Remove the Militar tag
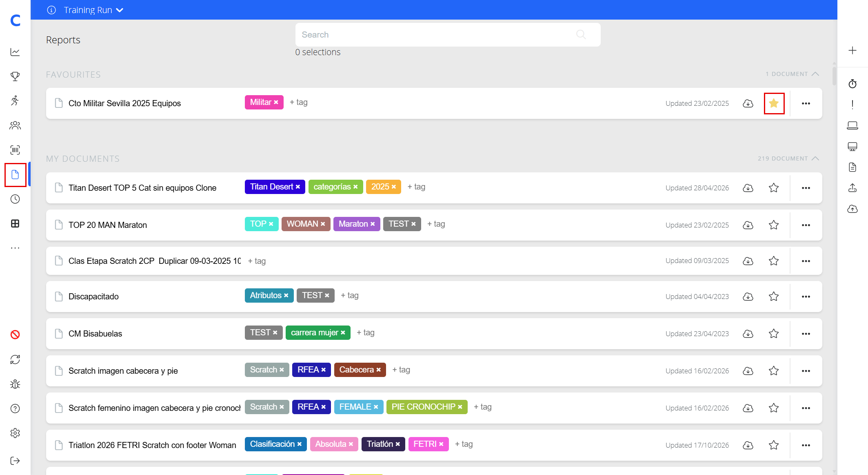 (276, 103)
